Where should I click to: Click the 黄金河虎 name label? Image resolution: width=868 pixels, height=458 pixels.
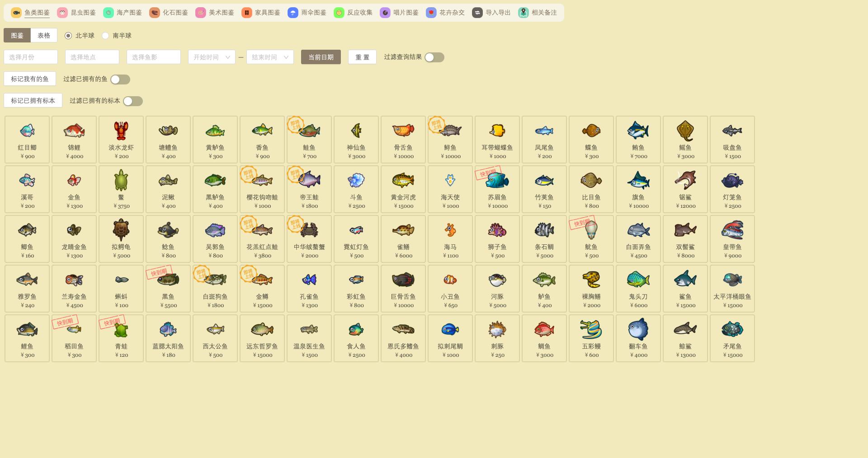[403, 197]
